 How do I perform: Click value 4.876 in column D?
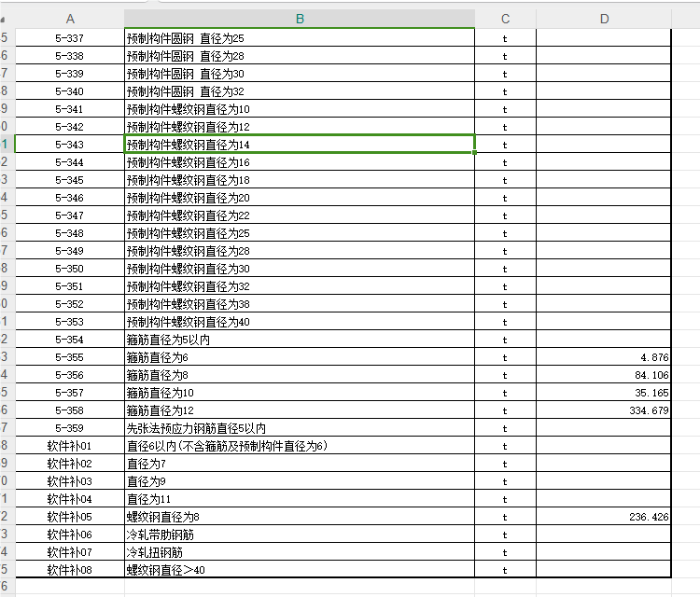coord(654,357)
